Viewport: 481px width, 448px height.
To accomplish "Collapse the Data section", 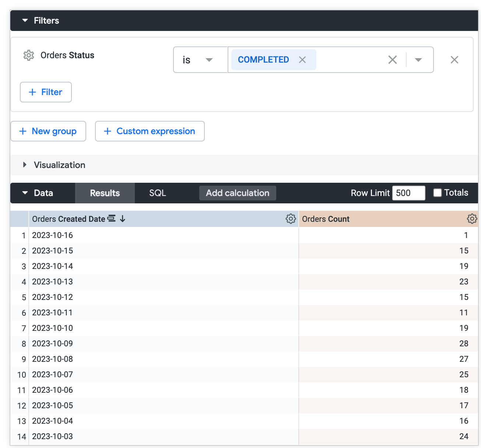I will click(x=25, y=193).
